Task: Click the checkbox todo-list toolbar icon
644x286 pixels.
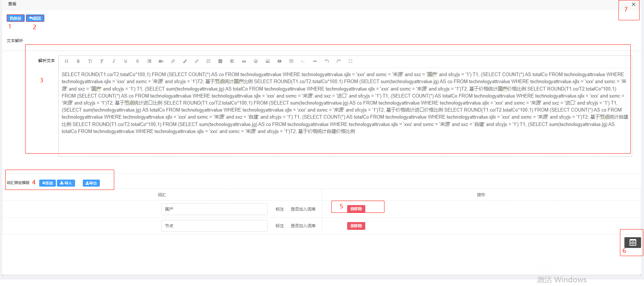Action: coord(220,61)
